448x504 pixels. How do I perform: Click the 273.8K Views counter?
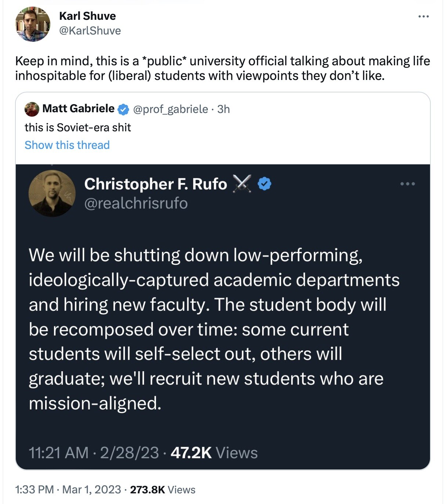click(x=163, y=489)
